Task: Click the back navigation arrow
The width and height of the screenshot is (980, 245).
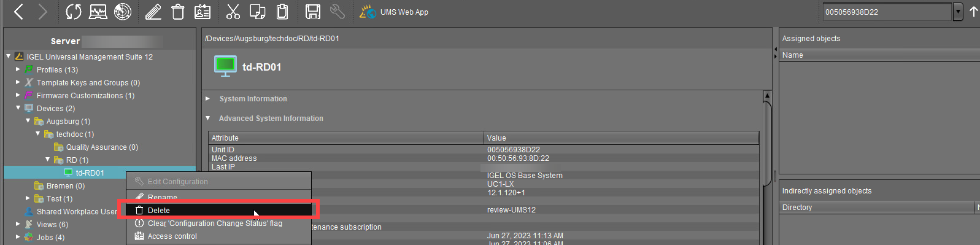Action: (18, 12)
